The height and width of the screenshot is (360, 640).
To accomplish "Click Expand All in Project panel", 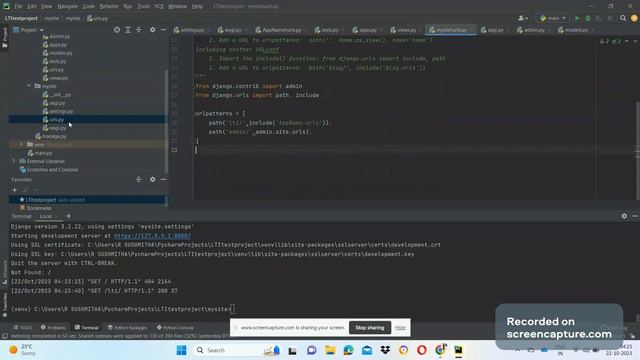I will [x=128, y=30].
